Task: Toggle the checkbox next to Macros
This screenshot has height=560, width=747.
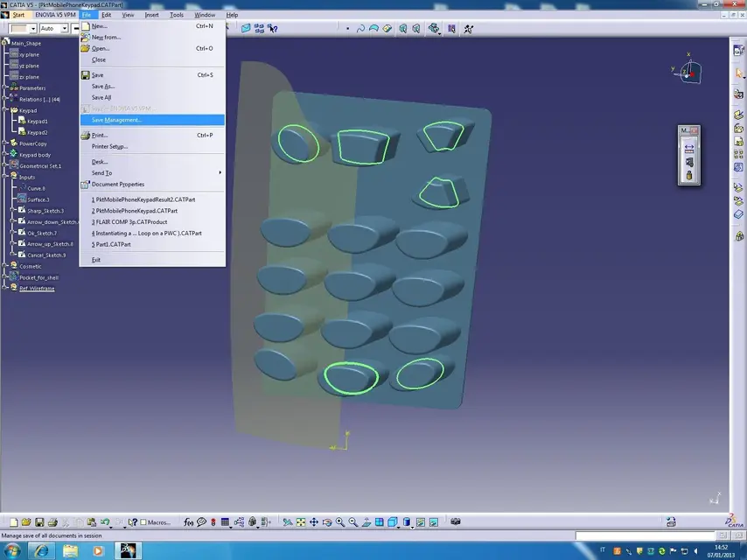Action: coord(143,522)
